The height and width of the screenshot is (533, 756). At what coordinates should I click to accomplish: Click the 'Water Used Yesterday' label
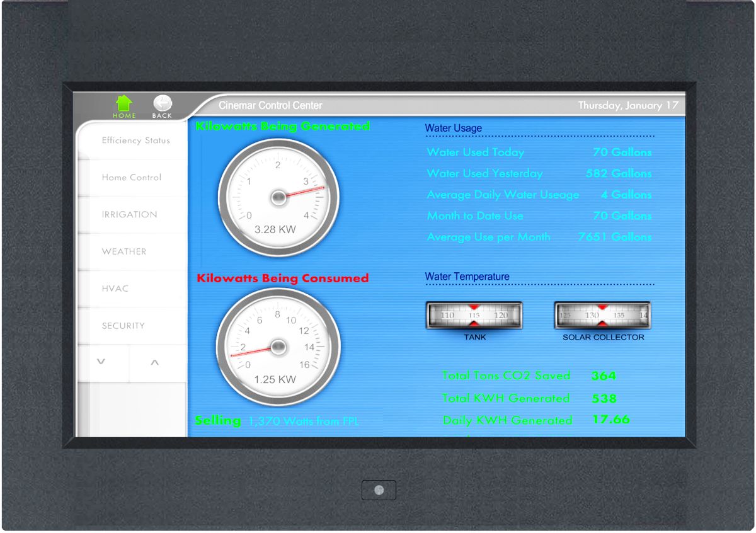484,173
